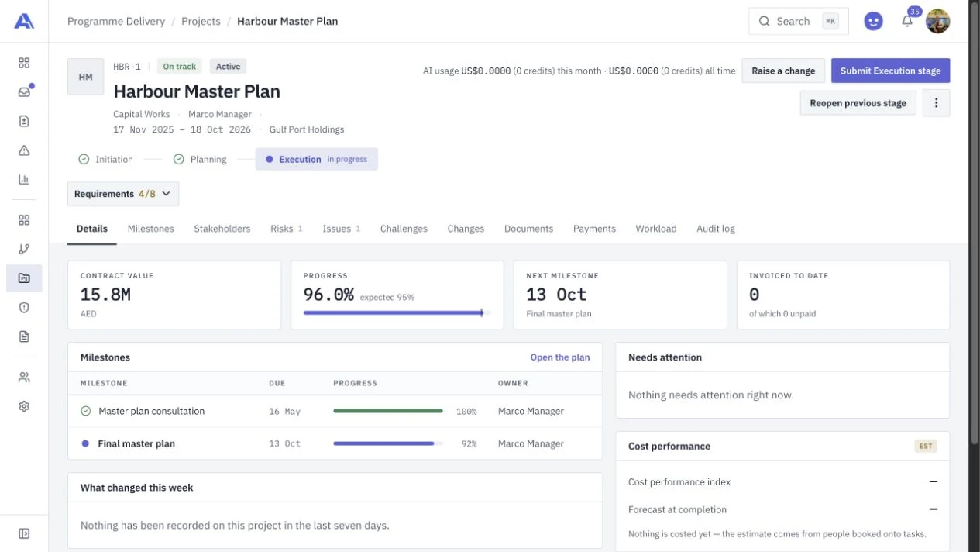The width and height of the screenshot is (980, 552).
Task: Click the Execution in progress stage pill
Action: [316, 159]
